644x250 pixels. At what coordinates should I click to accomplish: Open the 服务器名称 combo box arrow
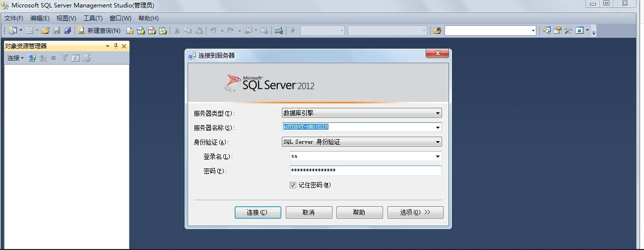[x=438, y=127]
